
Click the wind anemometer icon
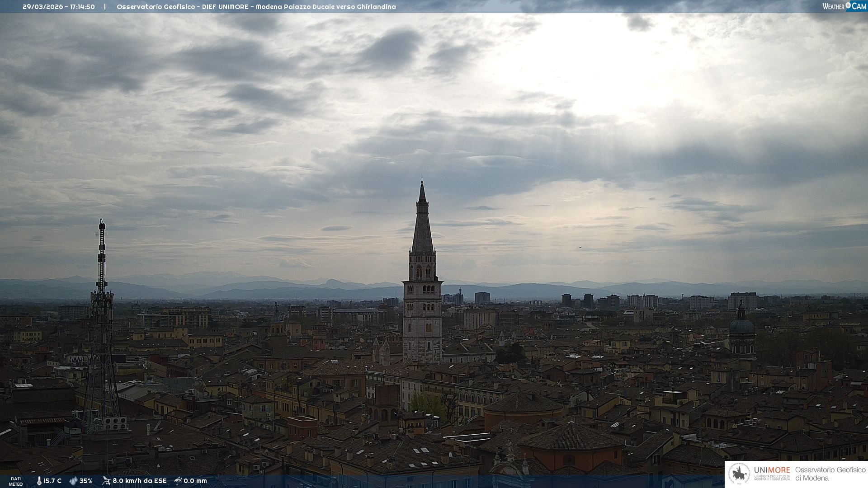tap(106, 481)
